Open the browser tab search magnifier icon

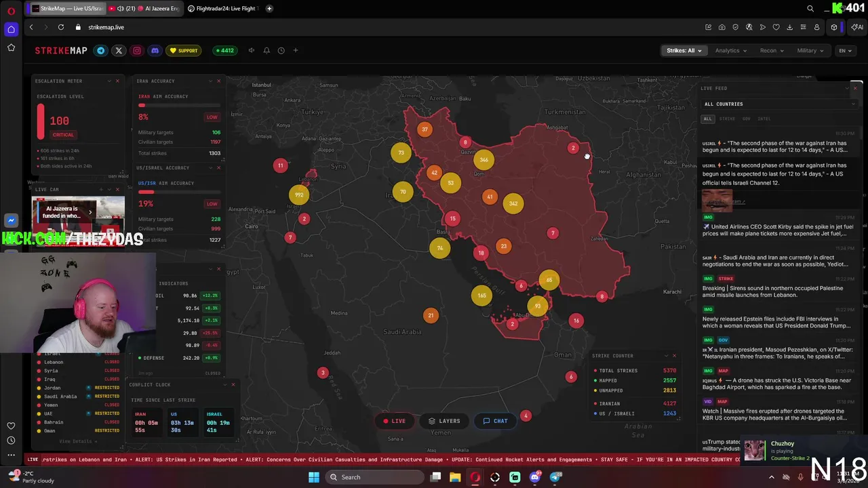pyautogui.click(x=810, y=9)
